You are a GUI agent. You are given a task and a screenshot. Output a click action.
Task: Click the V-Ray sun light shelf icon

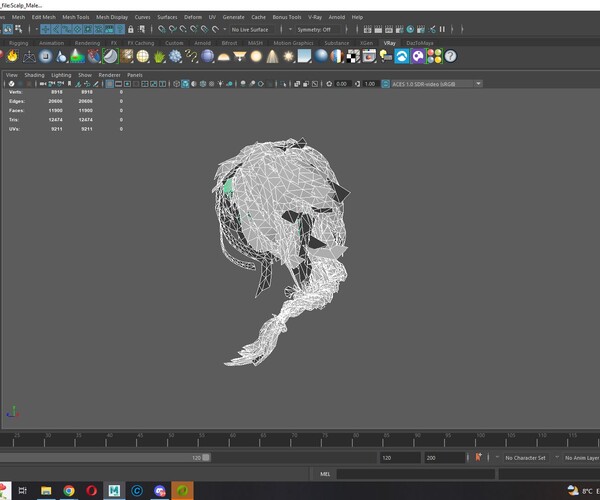(289, 56)
